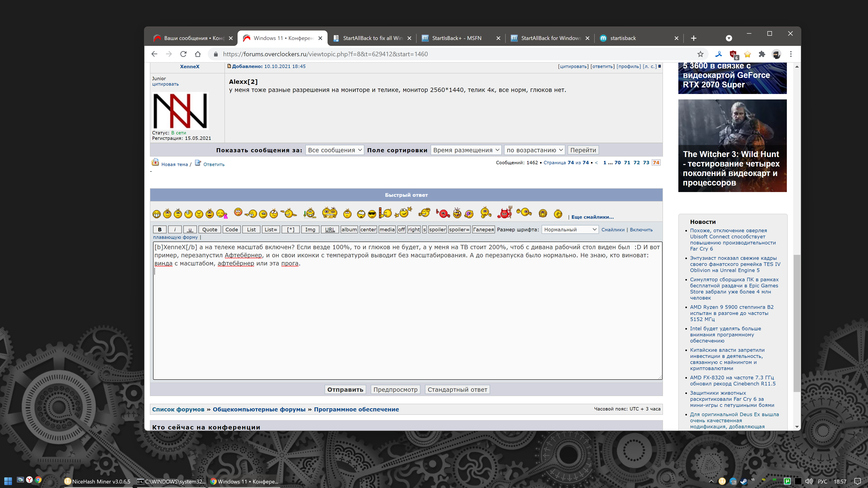Switch to StartIsBack+ - MSFN tab
This screenshot has width=868, height=488.
457,38
